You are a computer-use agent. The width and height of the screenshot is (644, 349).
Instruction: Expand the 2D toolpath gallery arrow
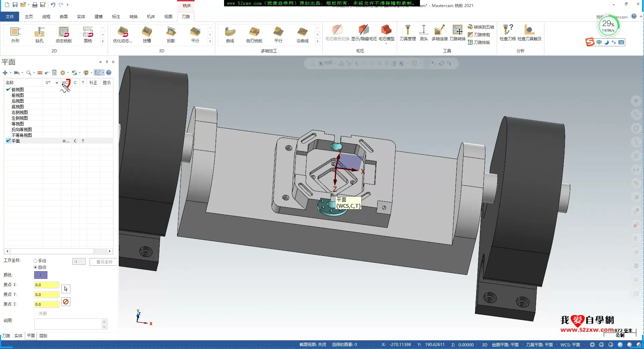pos(103,42)
